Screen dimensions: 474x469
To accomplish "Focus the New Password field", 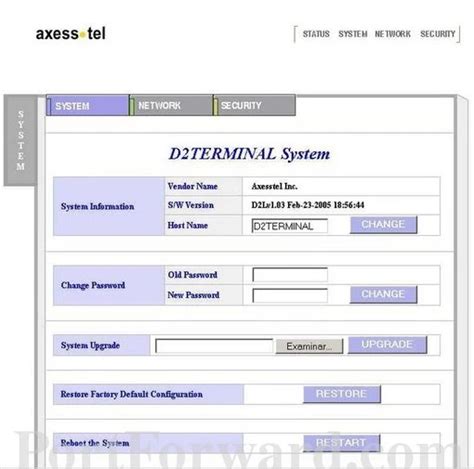I will 290,295.
